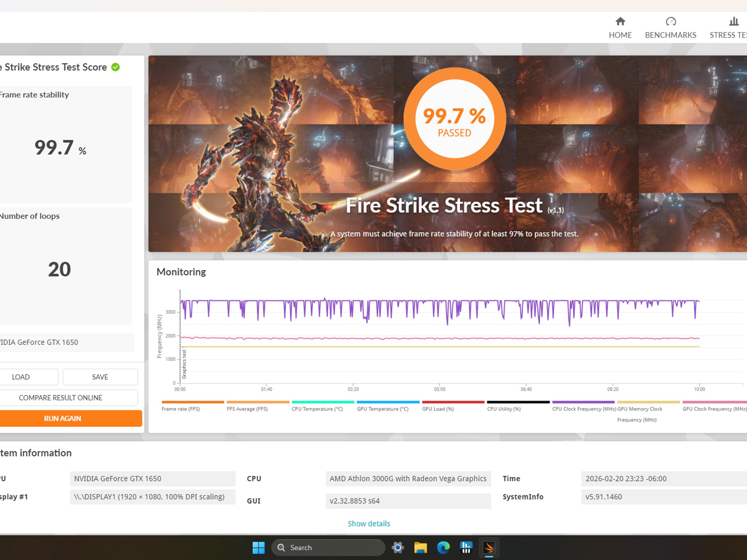This screenshot has width=747, height=560.
Task: Click the 3DMark taskbar icon
Action: (489, 548)
